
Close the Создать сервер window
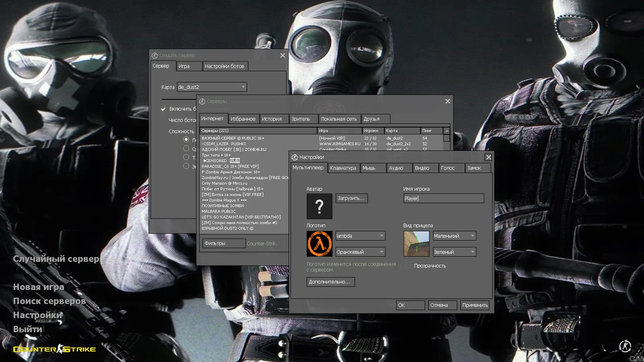coord(283,56)
